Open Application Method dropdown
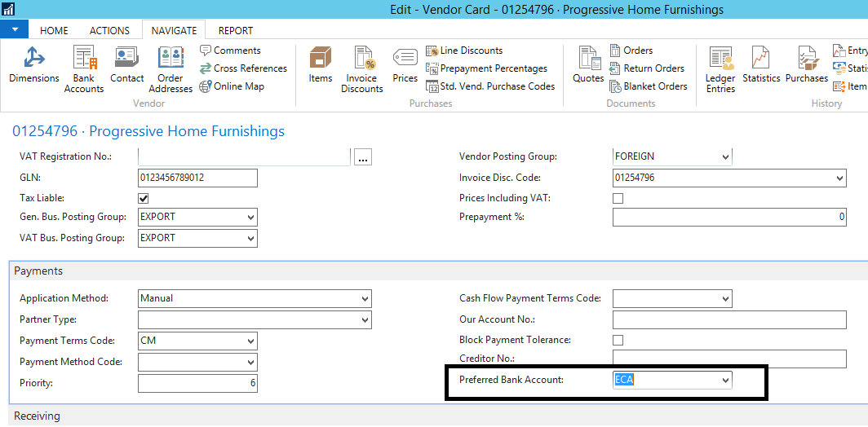This screenshot has width=868, height=427. tap(365, 299)
